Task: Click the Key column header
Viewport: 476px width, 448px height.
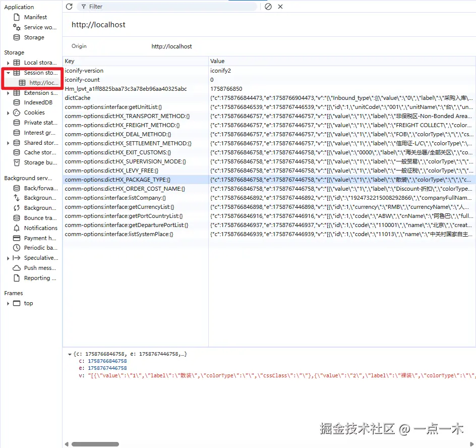Action: coord(136,61)
